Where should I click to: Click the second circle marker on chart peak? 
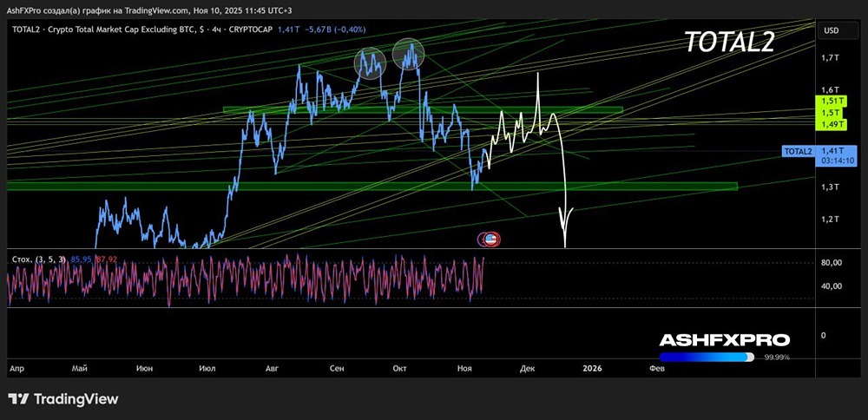(408, 55)
